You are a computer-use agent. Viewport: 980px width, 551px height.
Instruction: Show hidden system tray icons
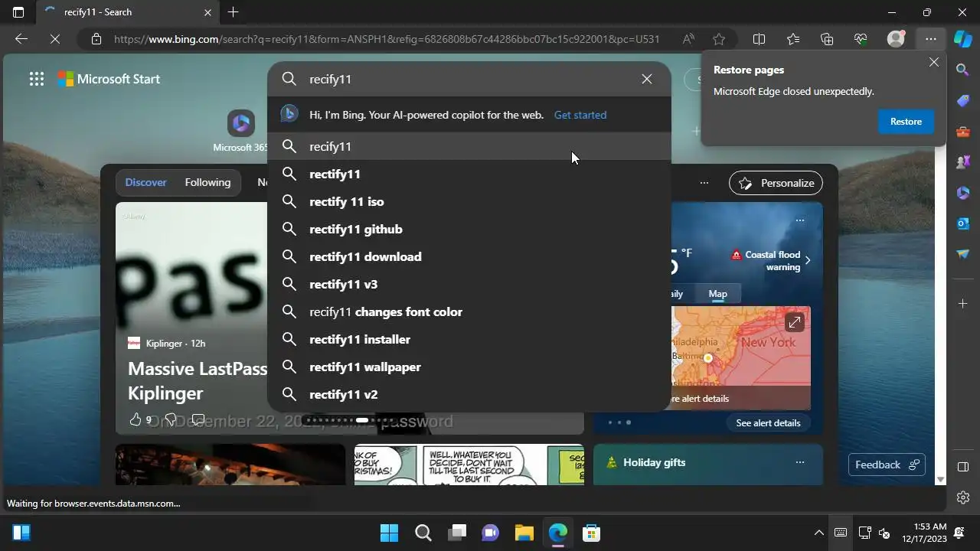pyautogui.click(x=819, y=533)
